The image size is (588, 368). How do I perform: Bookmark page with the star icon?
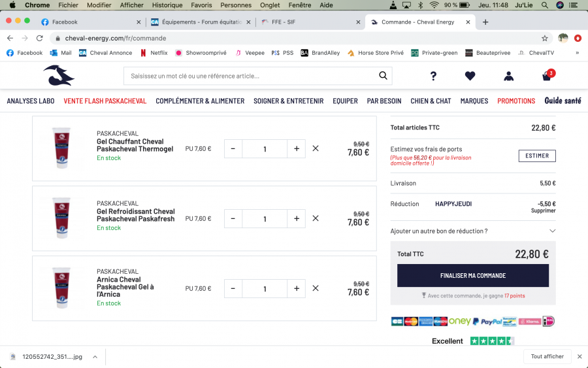click(544, 38)
